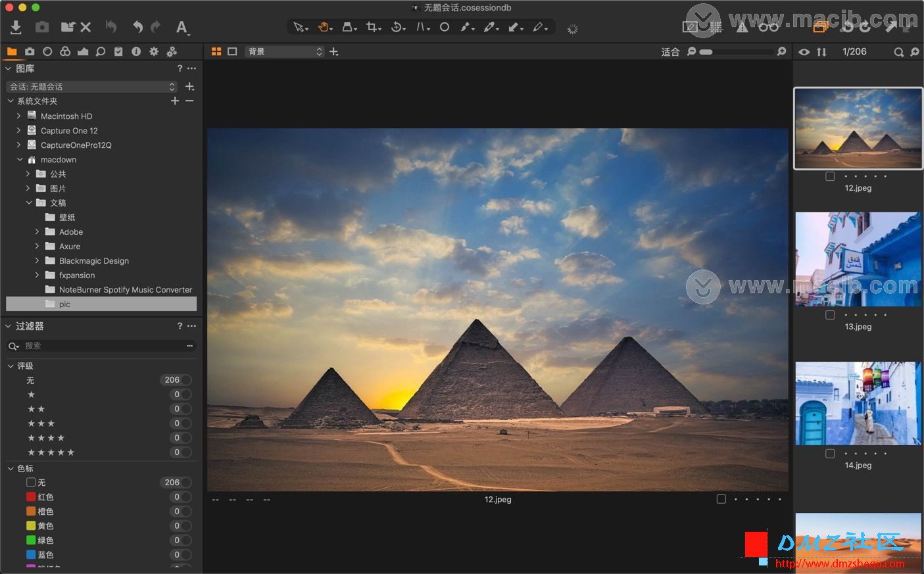Image resolution: width=924 pixels, height=574 pixels.
Task: Collapse the 图库 library panel
Action: 9,68
